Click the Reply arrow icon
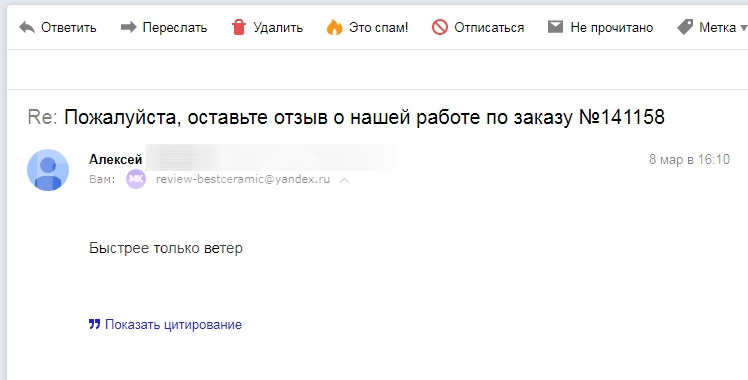Viewport: 748px width, 380px height. [x=27, y=27]
